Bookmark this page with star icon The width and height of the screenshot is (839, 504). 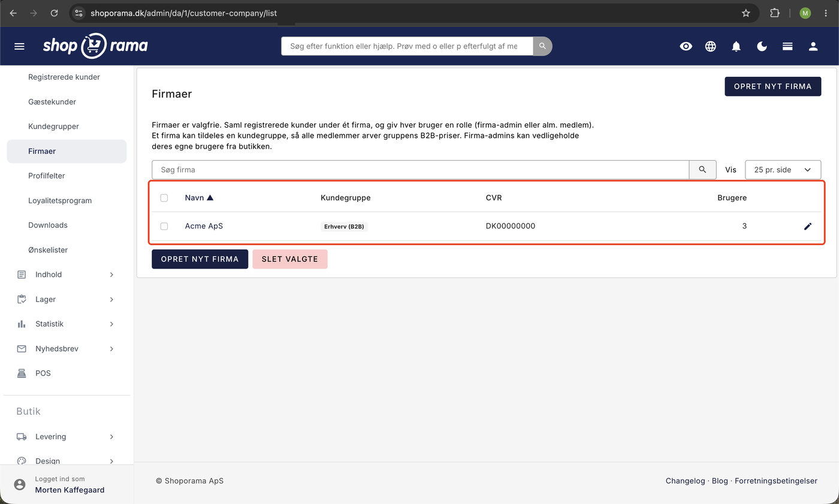[746, 13]
